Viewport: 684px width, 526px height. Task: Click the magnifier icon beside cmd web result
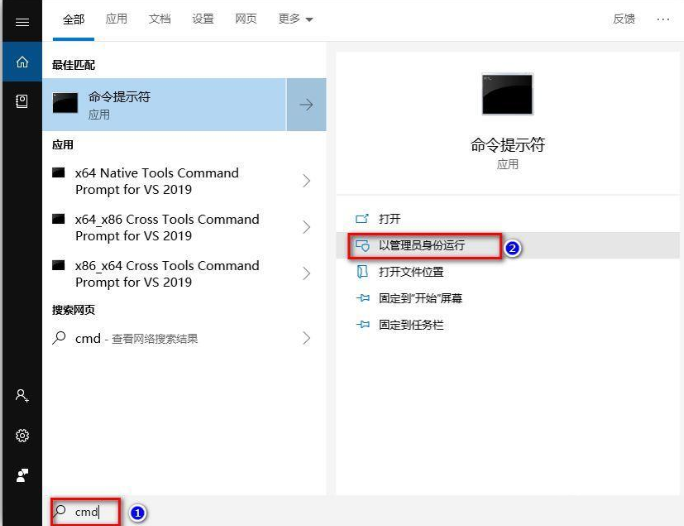59,338
